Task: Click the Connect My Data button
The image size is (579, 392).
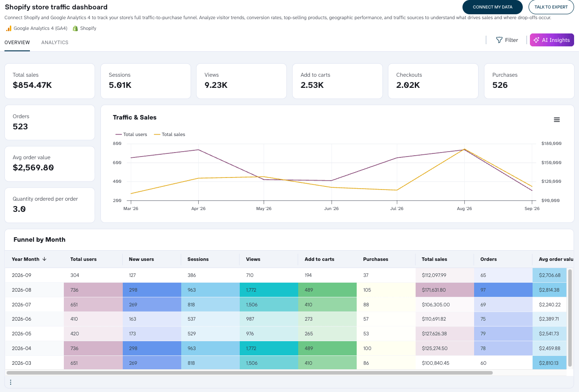Action: pos(492,7)
